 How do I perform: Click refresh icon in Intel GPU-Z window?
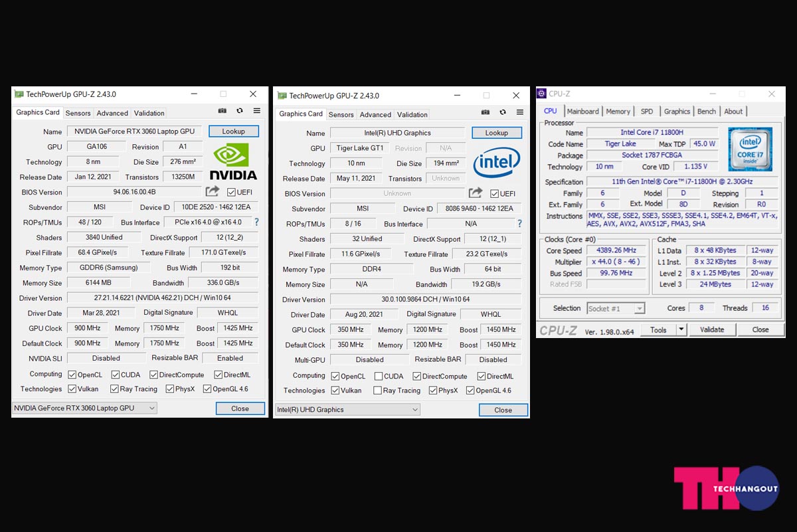(503, 112)
